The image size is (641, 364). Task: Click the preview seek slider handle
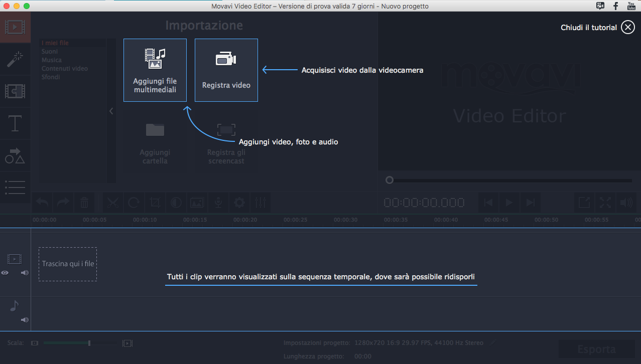point(390,180)
